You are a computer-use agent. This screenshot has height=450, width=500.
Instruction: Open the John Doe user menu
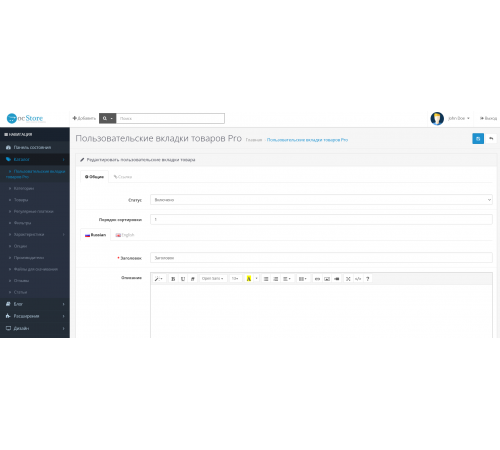[x=459, y=118]
